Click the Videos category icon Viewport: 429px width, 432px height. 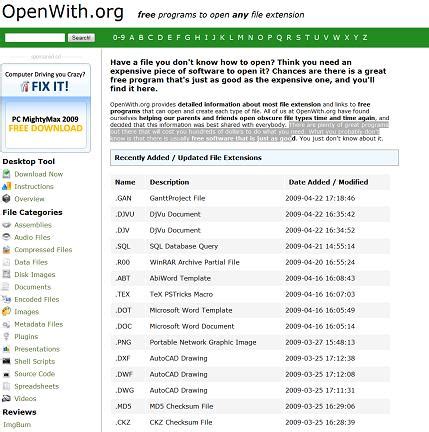pyautogui.click(x=6, y=398)
